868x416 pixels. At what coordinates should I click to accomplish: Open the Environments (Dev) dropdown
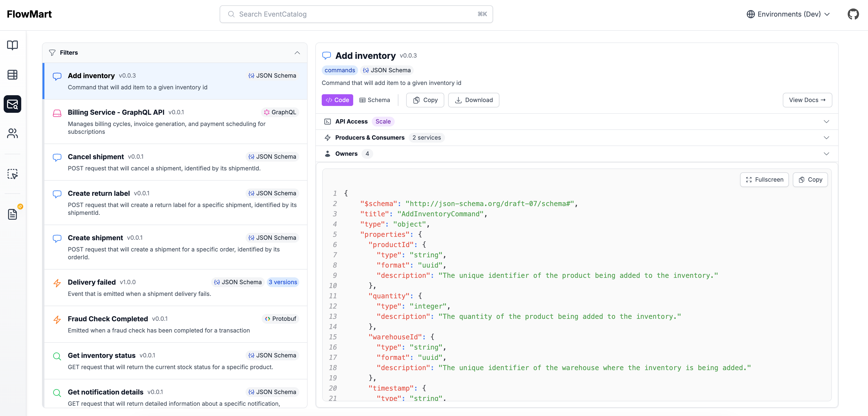click(x=788, y=14)
